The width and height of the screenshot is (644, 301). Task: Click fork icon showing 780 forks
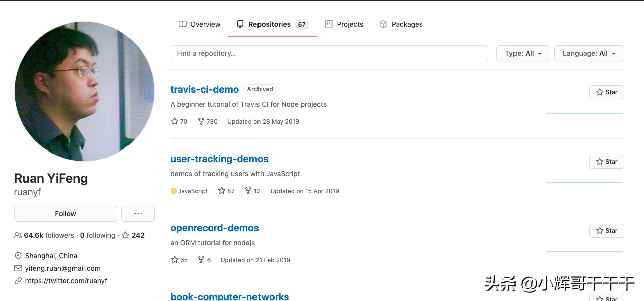point(201,121)
